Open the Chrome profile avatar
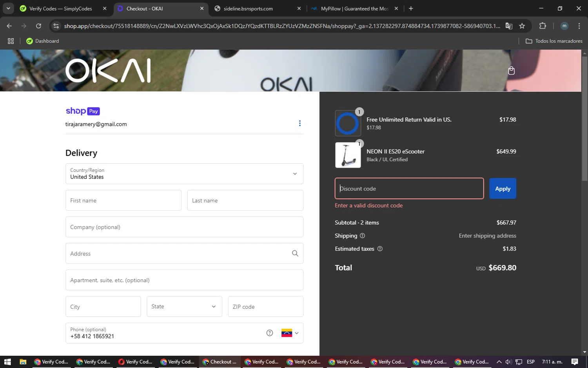This screenshot has width=588, height=368. click(564, 26)
